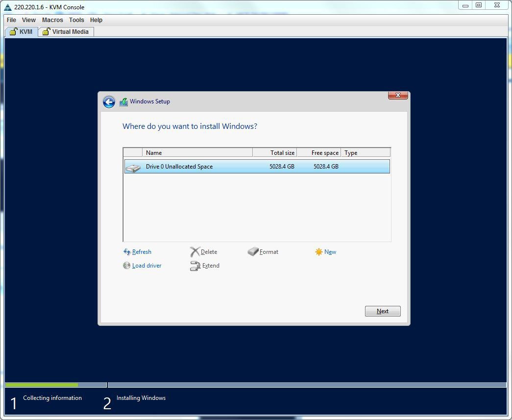This screenshot has height=420, width=512.
Task: Click the padlock icon on KVM tab
Action: point(13,32)
